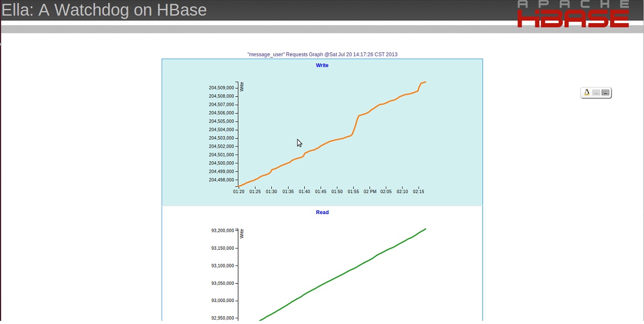The image size is (644, 324).
Task: Click the Apache HBase logo
Action: click(573, 14)
